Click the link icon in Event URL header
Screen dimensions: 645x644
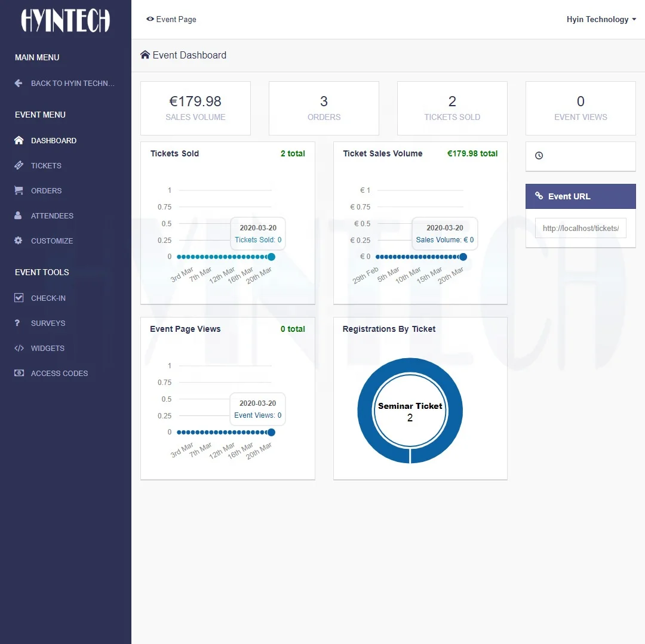coord(539,196)
